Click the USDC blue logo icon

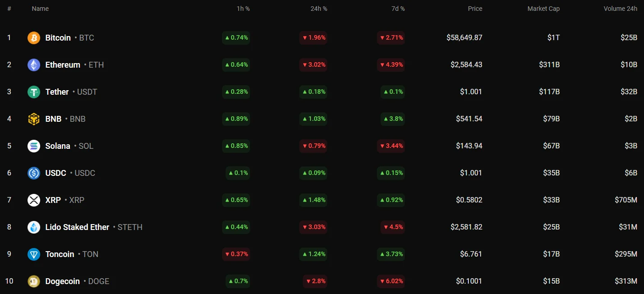click(x=34, y=173)
